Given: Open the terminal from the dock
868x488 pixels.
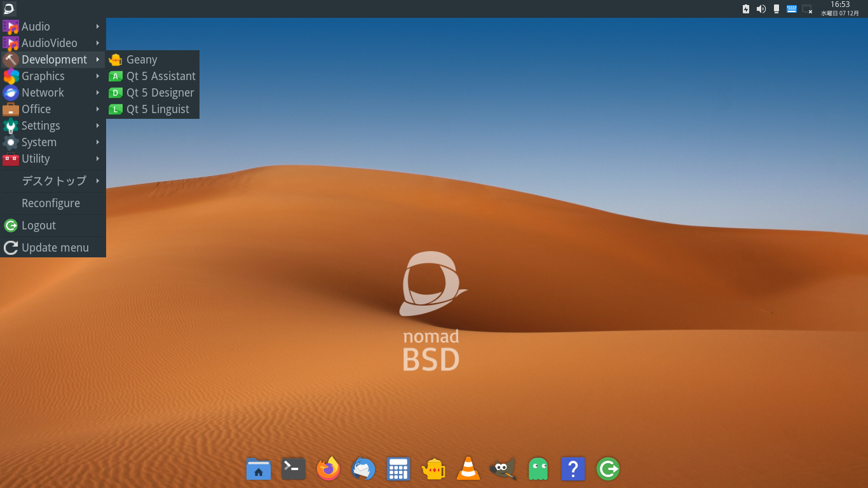Looking at the screenshot, I should [294, 469].
